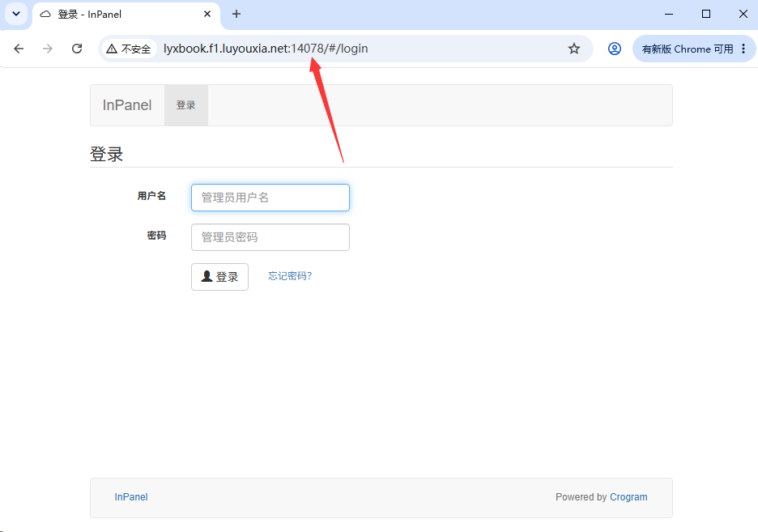This screenshot has width=758, height=532.
Task: Click the 用户名 field label
Action: [x=151, y=196]
